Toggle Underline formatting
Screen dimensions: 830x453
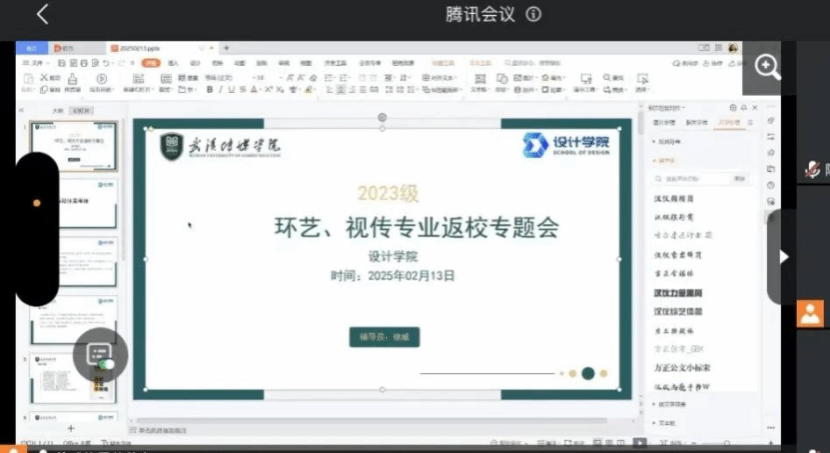tap(231, 89)
